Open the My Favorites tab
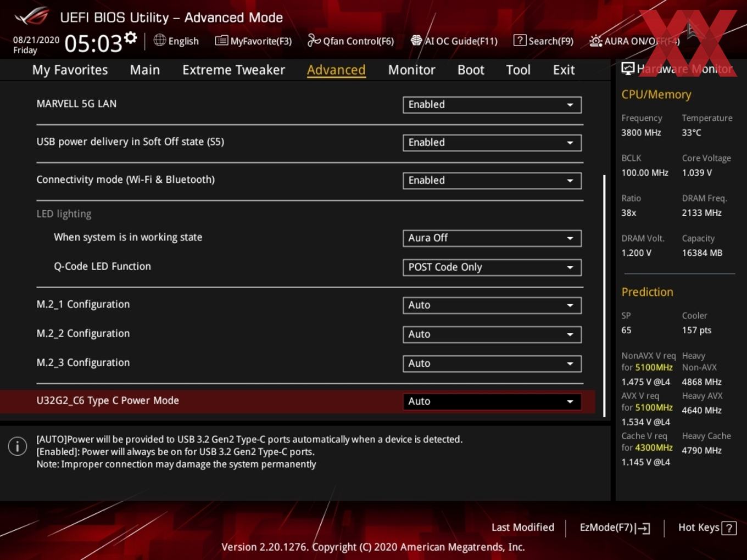Screen dimensions: 747x560 (x=70, y=70)
